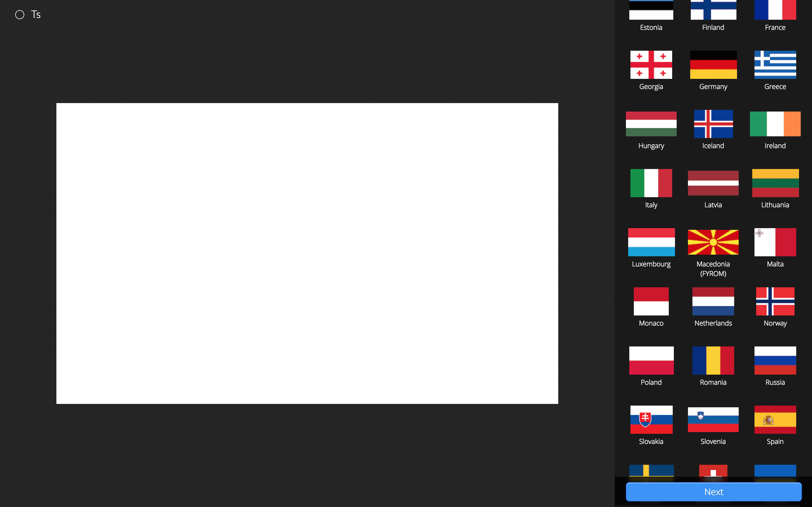Click the Next button
Screen dimensions: 812x507
(713, 492)
